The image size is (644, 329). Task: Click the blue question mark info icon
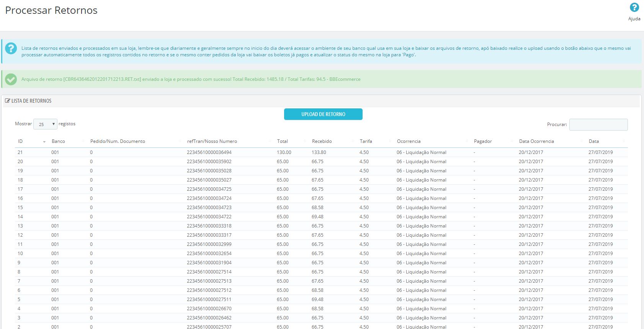[x=11, y=49]
